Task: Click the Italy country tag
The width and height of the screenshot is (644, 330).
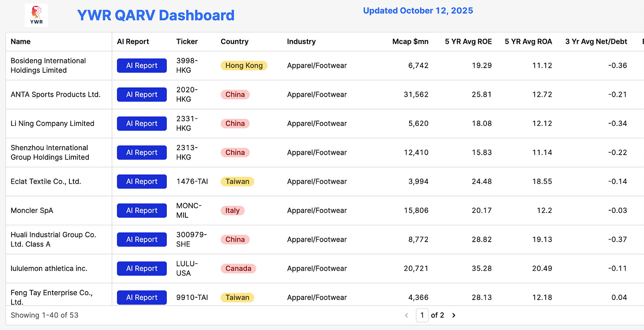Action: 232,210
